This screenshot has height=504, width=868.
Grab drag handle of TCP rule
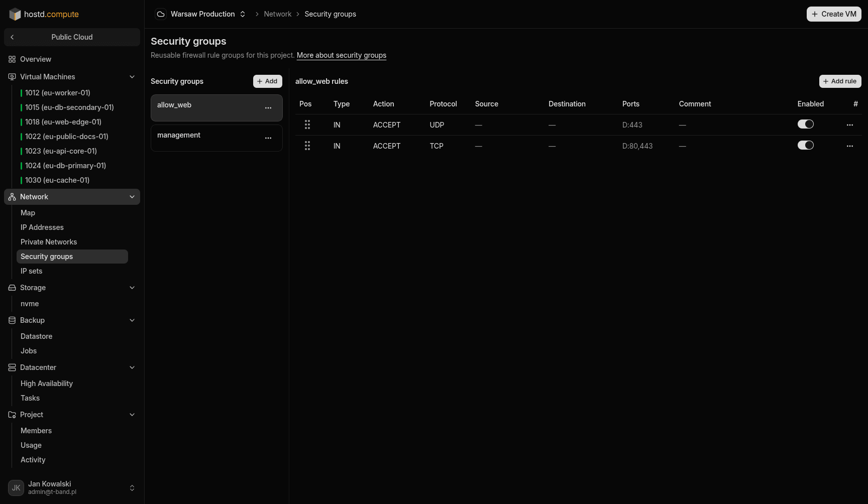[x=307, y=146]
